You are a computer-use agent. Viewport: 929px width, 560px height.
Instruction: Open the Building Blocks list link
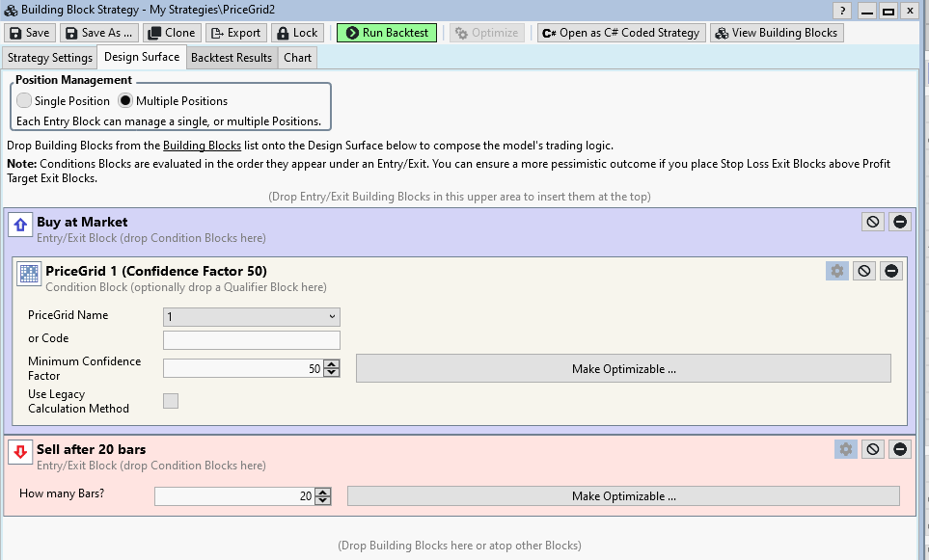202,145
